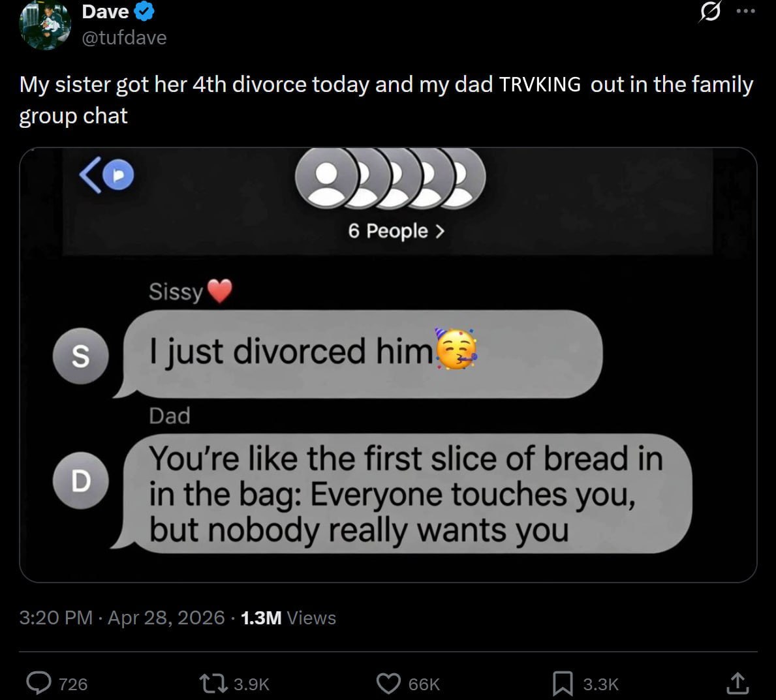View the 1.3M Views analytics

coord(288,617)
